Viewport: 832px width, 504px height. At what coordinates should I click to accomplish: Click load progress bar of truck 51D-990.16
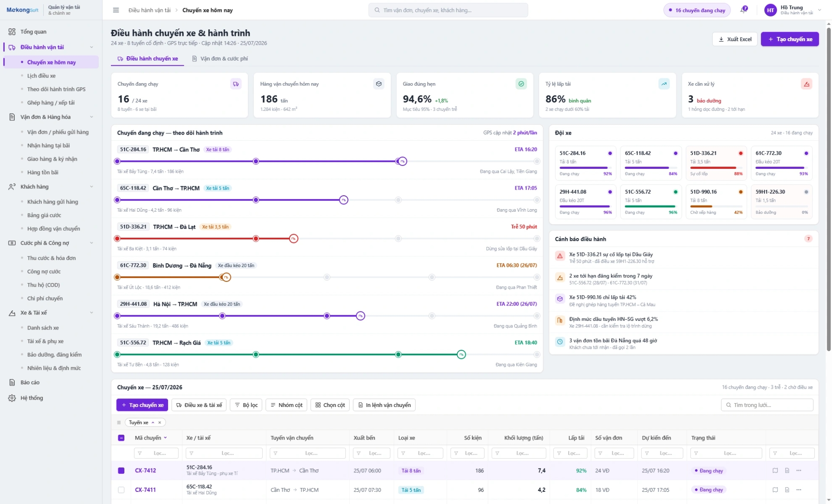click(x=715, y=207)
